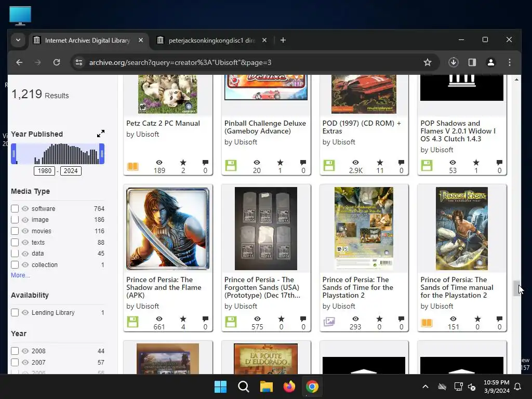Click software icon on POP Shadows and Flames card
Viewport: 532px width, 399px height.
click(427, 166)
